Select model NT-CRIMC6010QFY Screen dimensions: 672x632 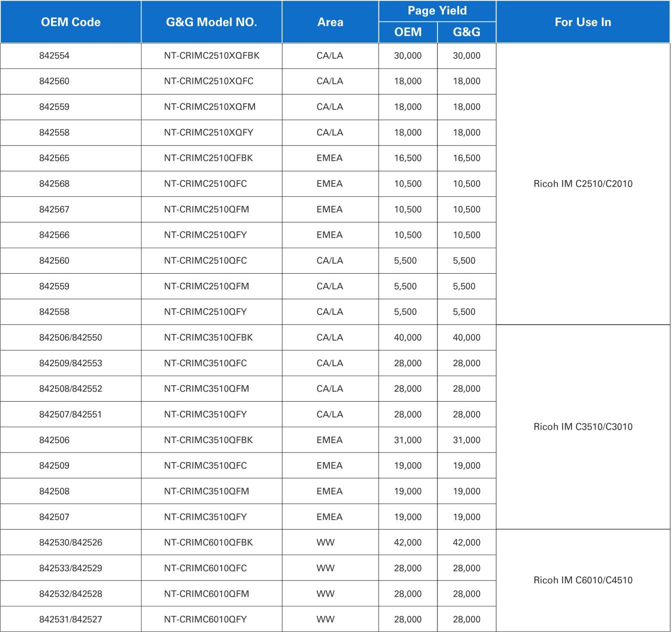tap(205, 620)
